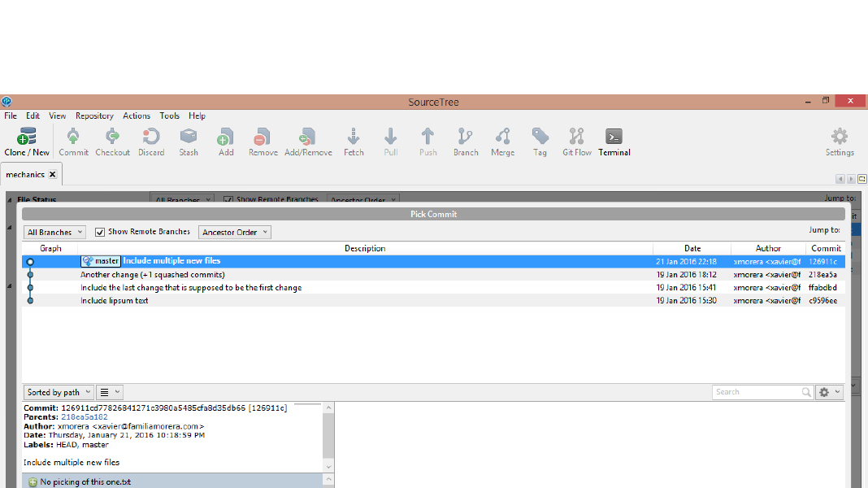Click the Branch toolbar icon
Viewport: 868px width, 488px height.
click(466, 137)
